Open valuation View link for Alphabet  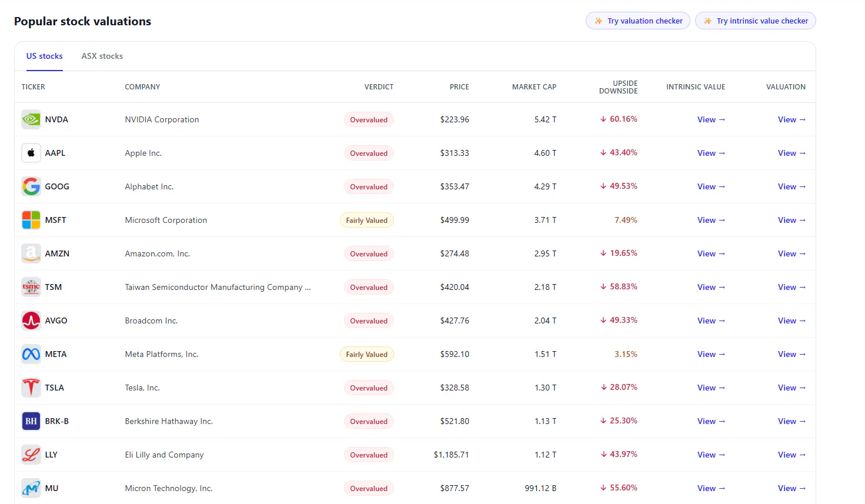click(791, 186)
